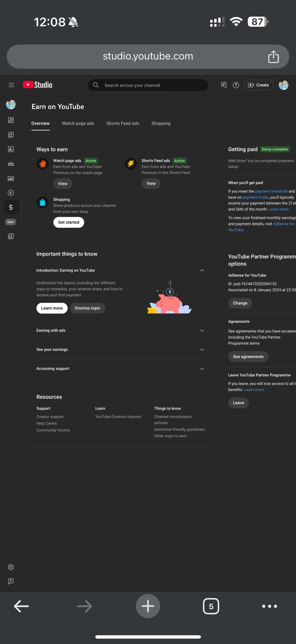The image size is (296, 644).
Task: Expand the Accessing support section
Action: [x=121, y=369]
